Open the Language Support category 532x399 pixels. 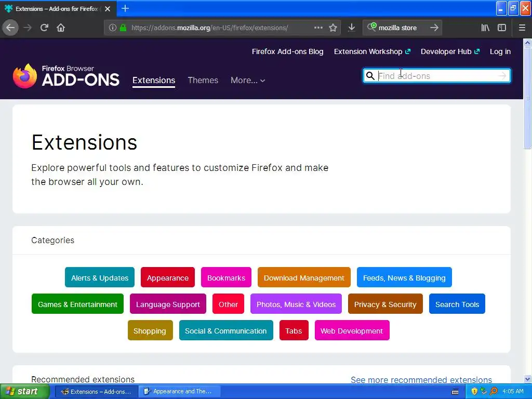pos(168,304)
